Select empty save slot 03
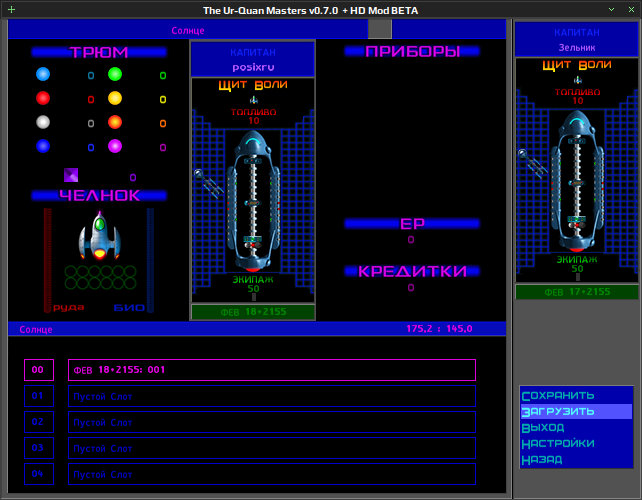Viewport: 642px width, 500px height. coord(272,448)
